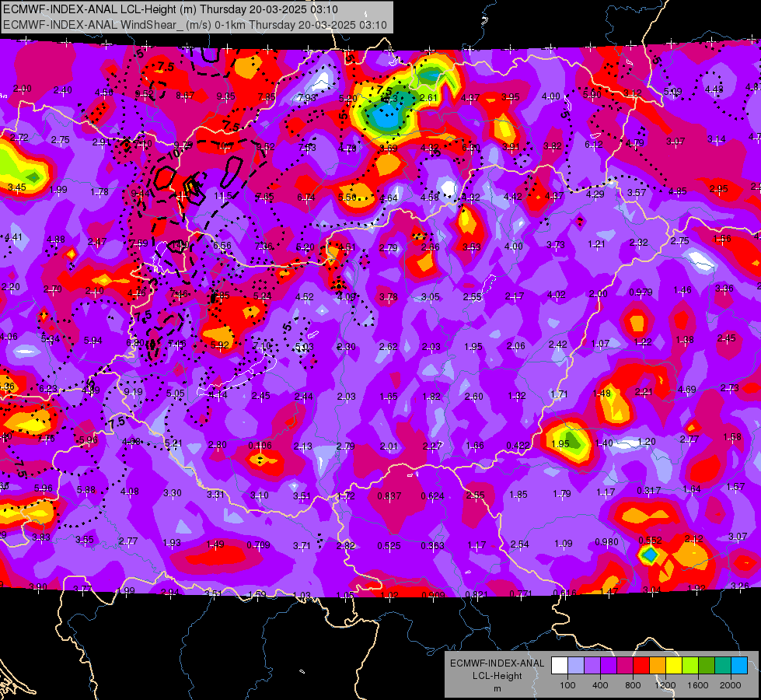Click the grid value "0.106"

260,446
